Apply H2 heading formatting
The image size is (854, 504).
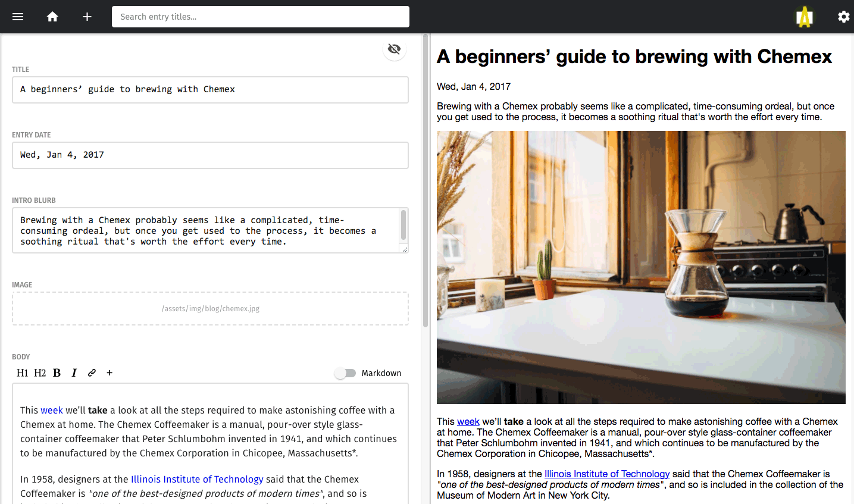click(x=40, y=373)
